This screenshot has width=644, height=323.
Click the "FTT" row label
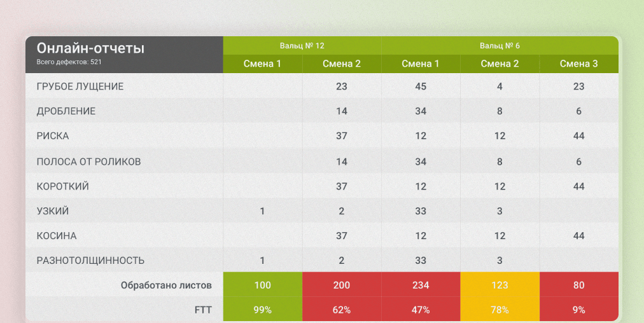(203, 310)
